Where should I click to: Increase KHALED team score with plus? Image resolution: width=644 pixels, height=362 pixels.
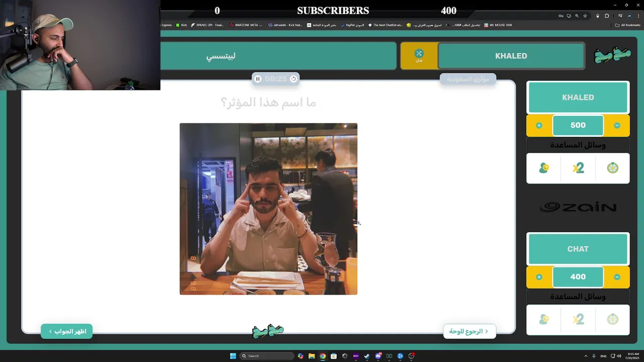coord(539,125)
